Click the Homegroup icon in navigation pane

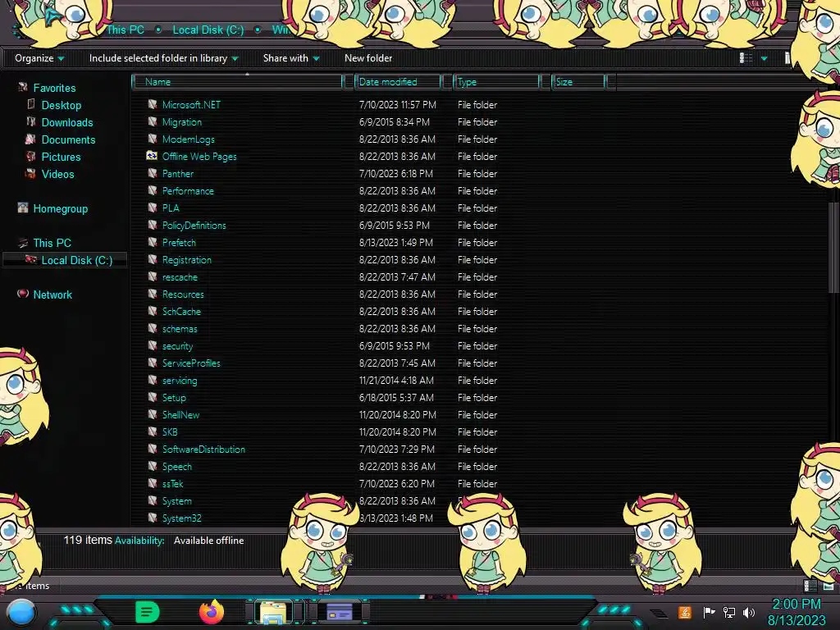[x=22, y=208]
